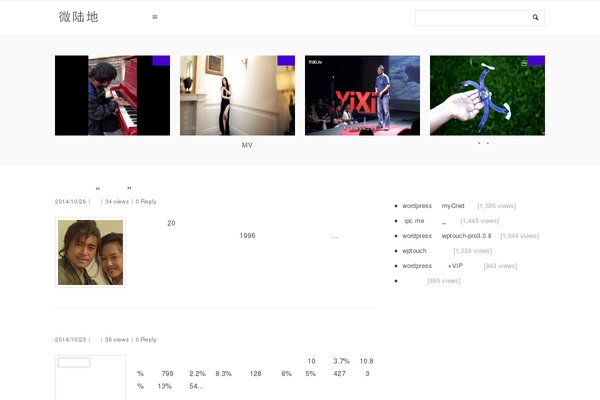
Task: Click the quoted title of the first post
Action: (x=114, y=188)
